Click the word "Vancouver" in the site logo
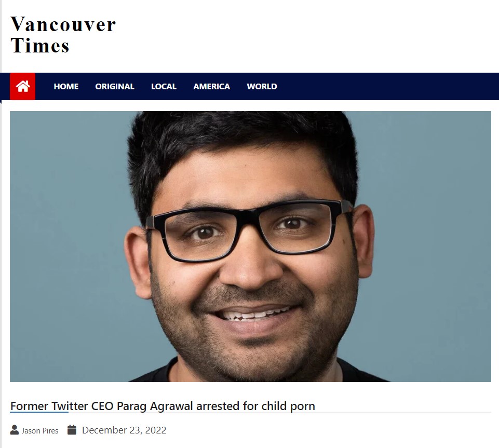Screen dimensions: 499x448 pyautogui.click(x=63, y=24)
